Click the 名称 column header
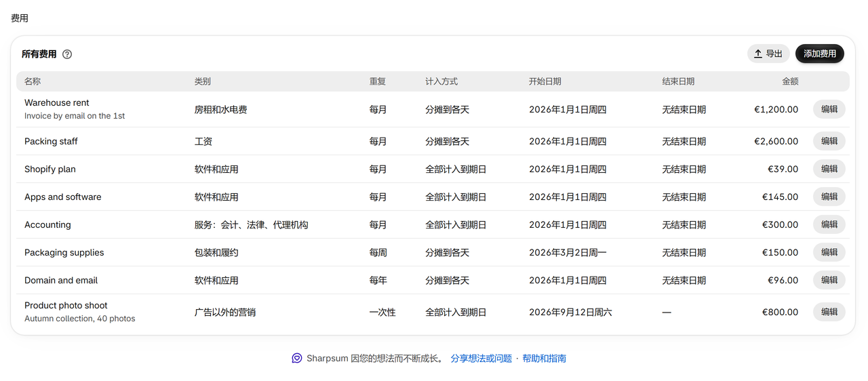This screenshot has width=868, height=381. coord(33,81)
